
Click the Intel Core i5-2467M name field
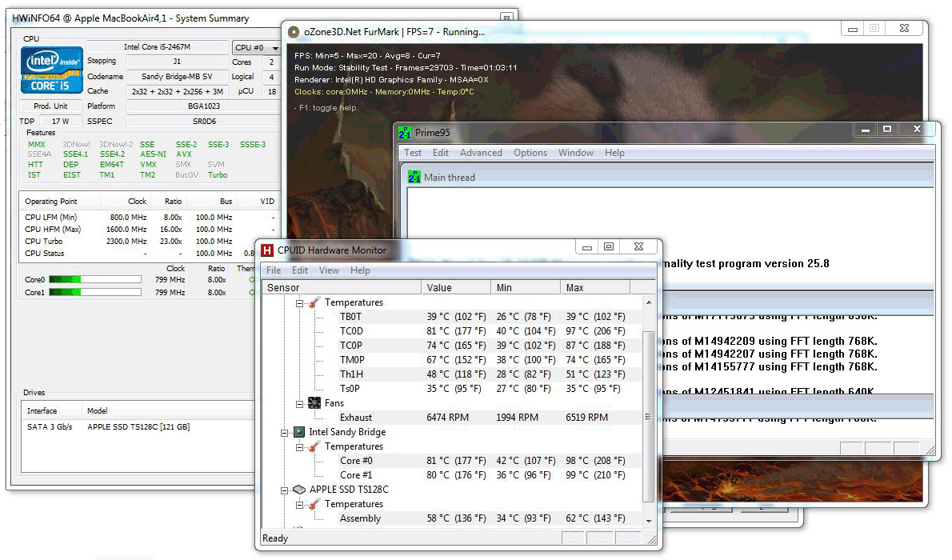click(158, 46)
